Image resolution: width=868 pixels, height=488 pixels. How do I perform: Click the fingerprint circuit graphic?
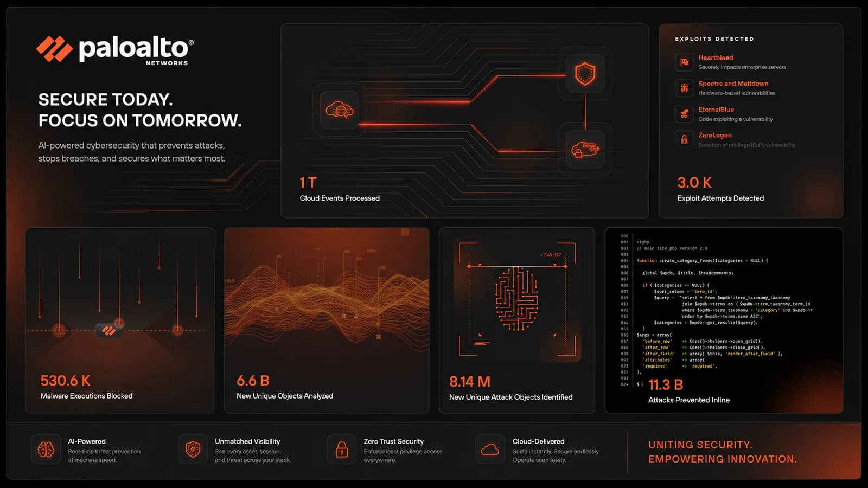516,299
